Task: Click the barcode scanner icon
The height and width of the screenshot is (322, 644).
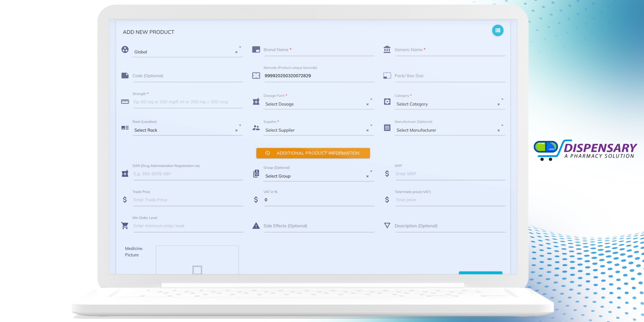Action: click(x=256, y=75)
